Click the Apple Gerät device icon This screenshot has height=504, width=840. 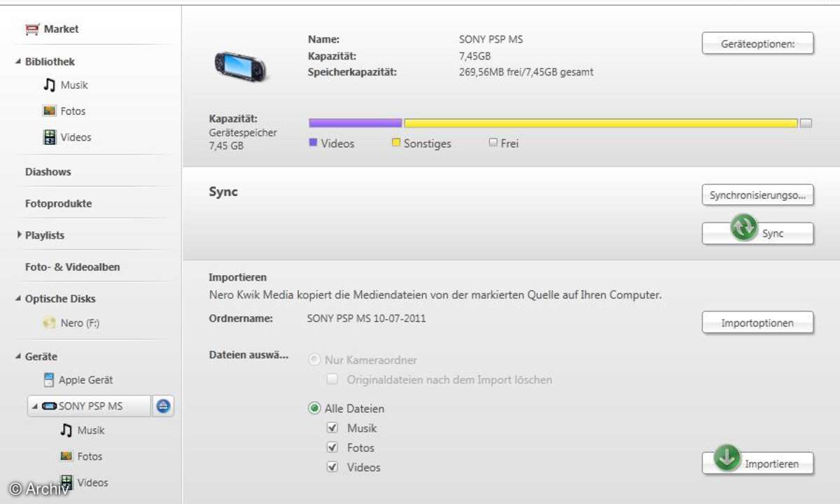[48, 380]
